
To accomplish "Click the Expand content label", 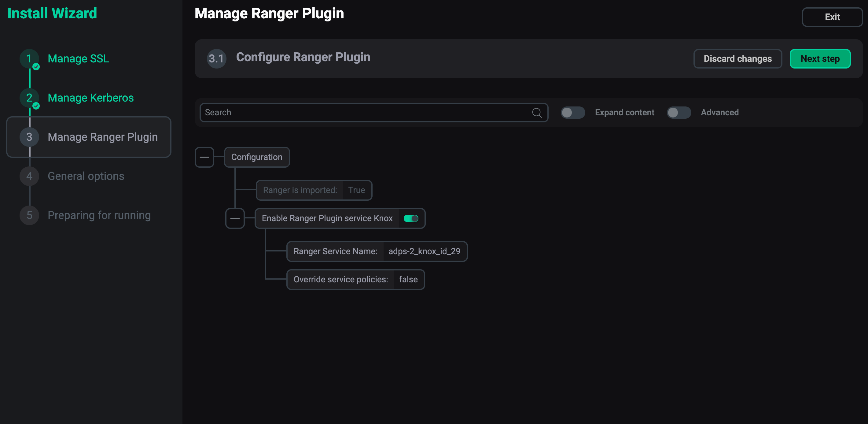I will point(624,113).
